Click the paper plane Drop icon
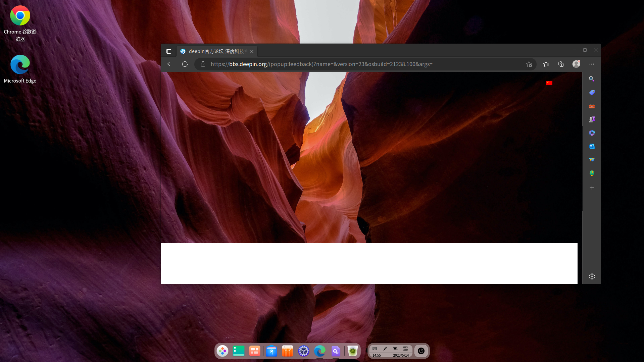 (x=592, y=160)
